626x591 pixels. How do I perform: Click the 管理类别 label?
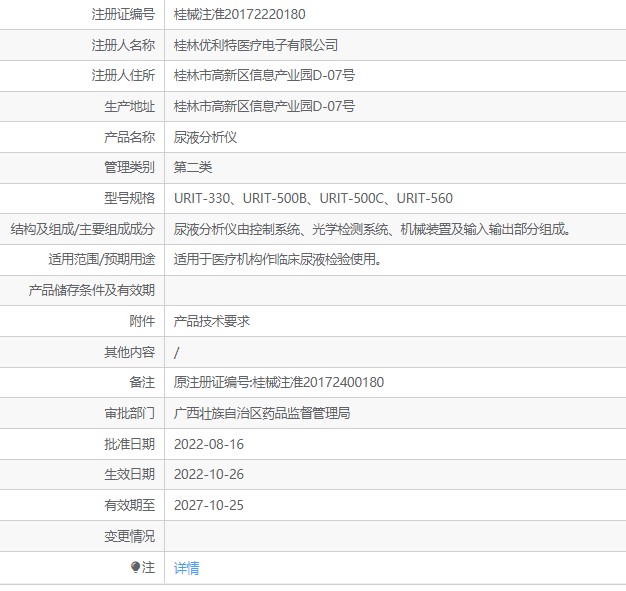[129, 167]
